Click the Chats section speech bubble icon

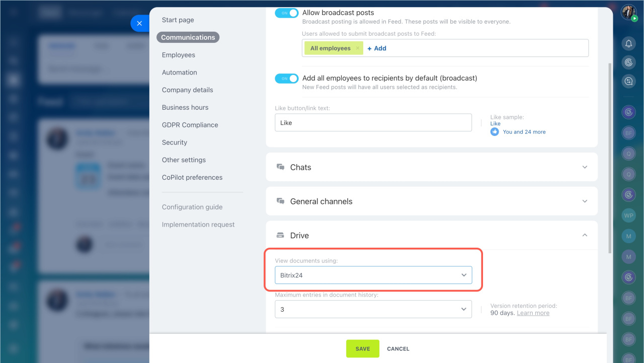tap(280, 167)
